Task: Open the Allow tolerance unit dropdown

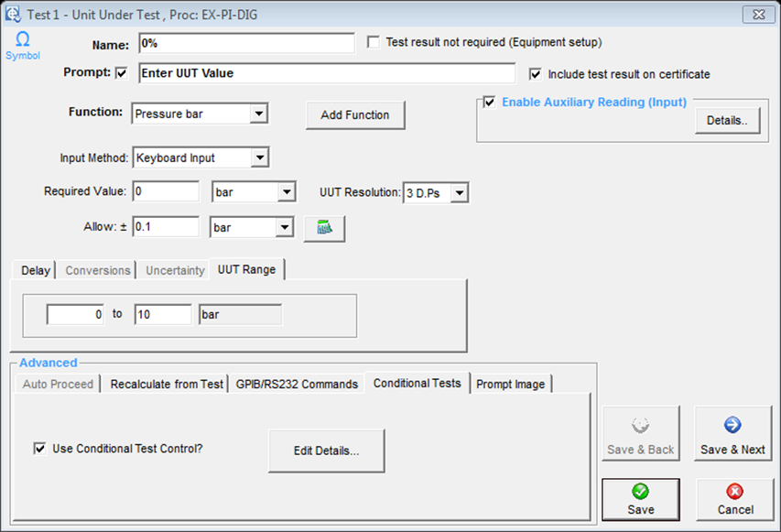Action: coord(285,226)
